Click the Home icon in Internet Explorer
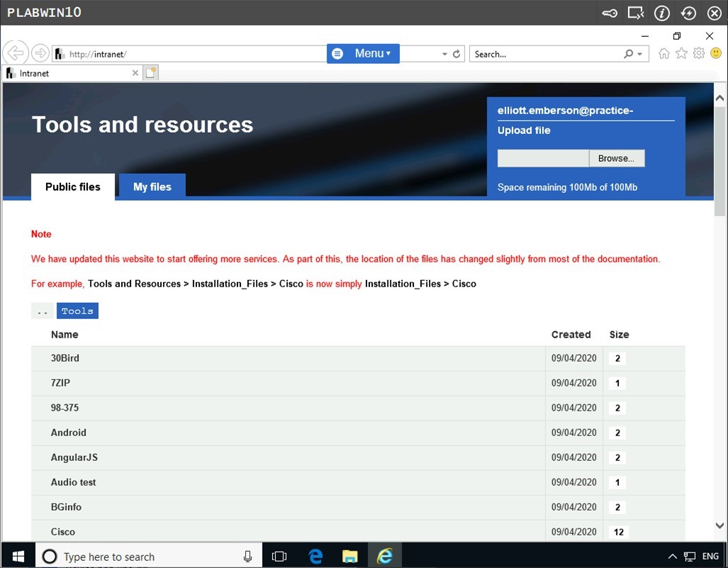Viewport: 728px width, 568px height. (x=663, y=53)
